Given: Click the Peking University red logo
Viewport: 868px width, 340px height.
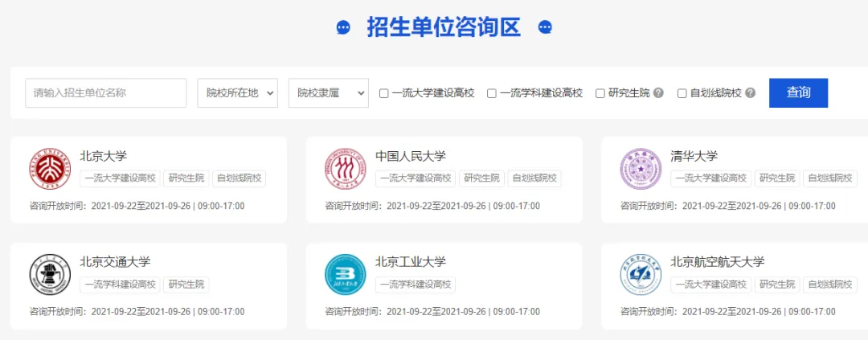Looking at the screenshot, I should [50, 169].
